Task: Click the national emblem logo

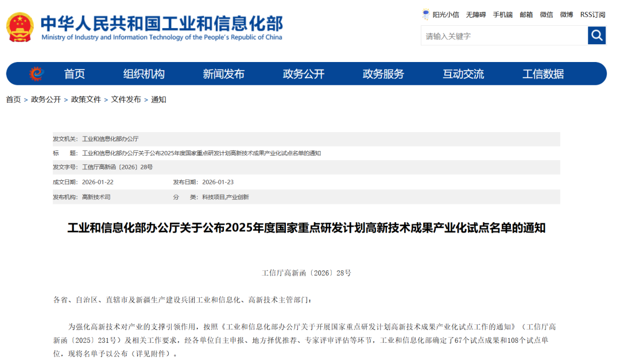Action: pyautogui.click(x=19, y=26)
